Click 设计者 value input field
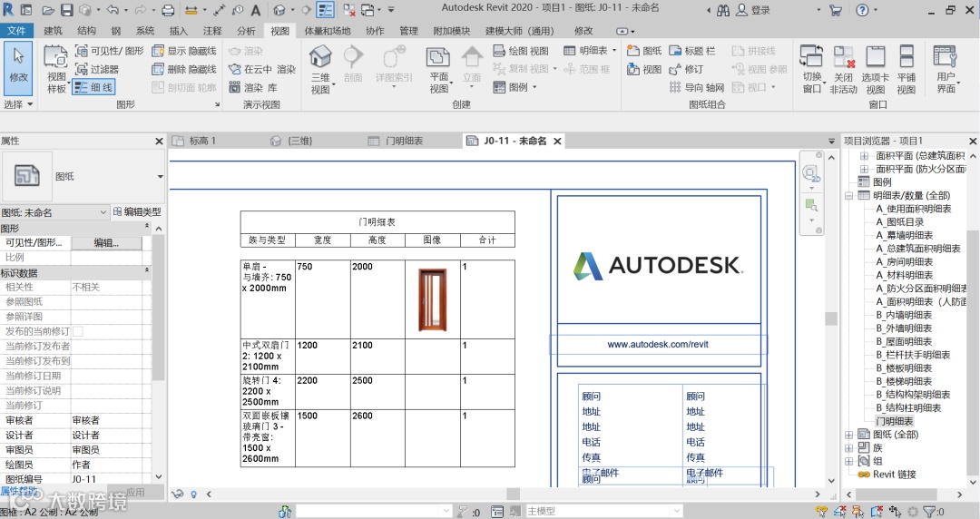This screenshot has width=980, height=519. (x=107, y=436)
